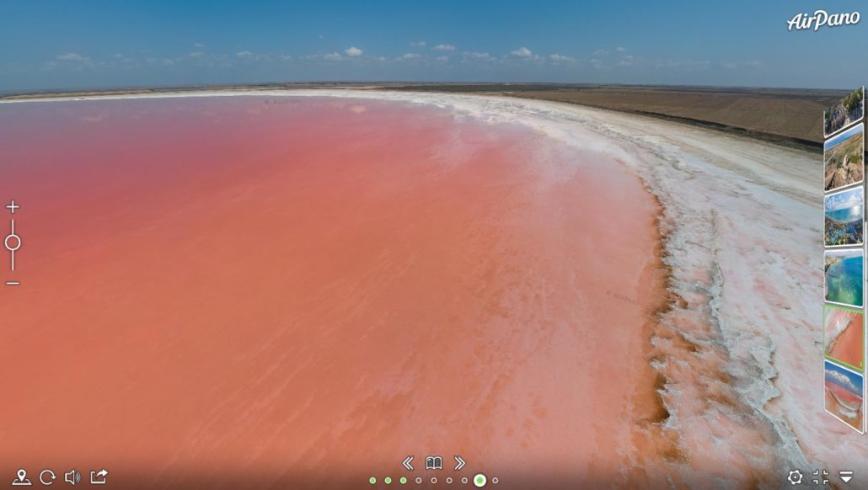Open the map location pin icon
868x490 pixels.
coord(22,477)
